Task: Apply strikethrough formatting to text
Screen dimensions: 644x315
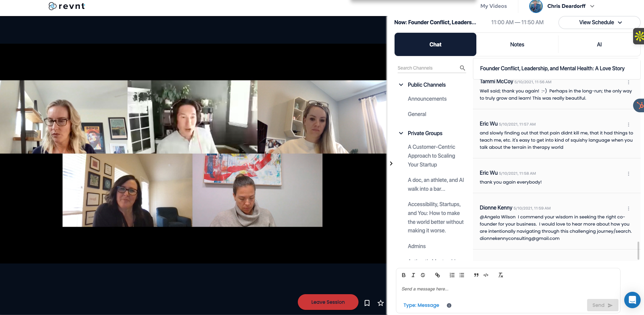Action: (423, 275)
